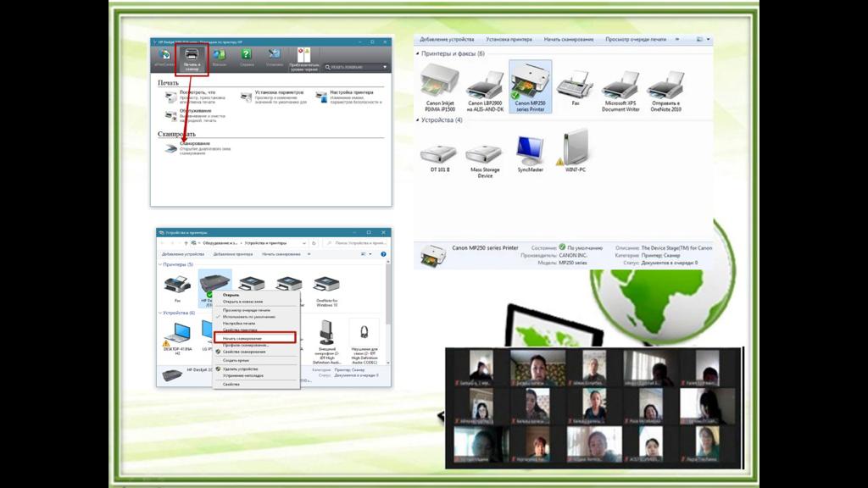The image size is (868, 488).
Task: Open the green question-mark help icon in HP window
Action: click(246, 56)
